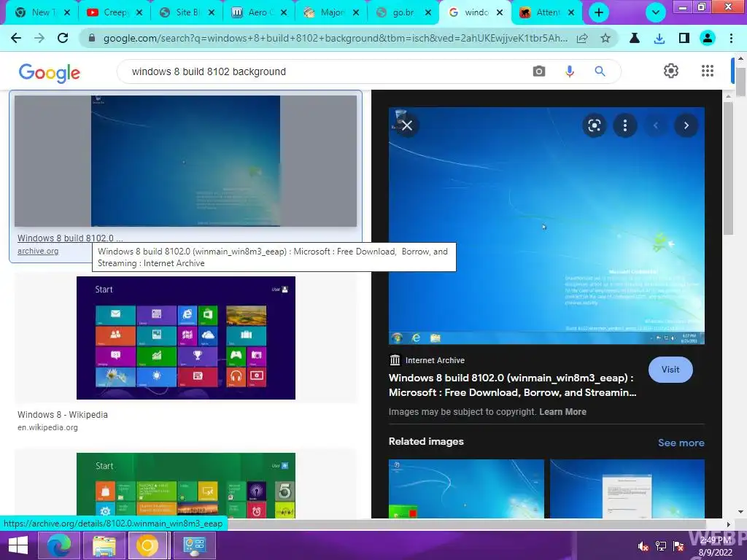Screen dimensions: 747x560
Task: Show the next image in preview
Action: click(686, 125)
